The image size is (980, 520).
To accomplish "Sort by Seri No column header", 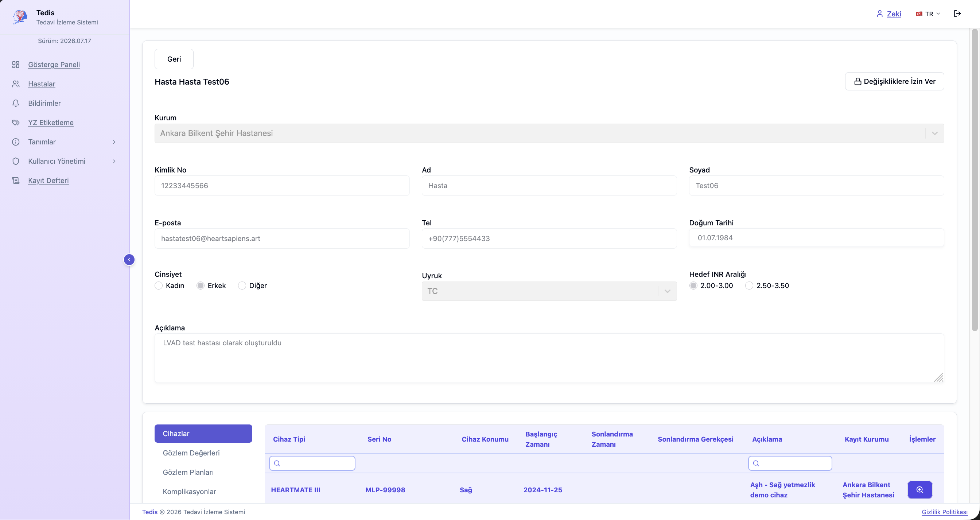I will coord(379,439).
